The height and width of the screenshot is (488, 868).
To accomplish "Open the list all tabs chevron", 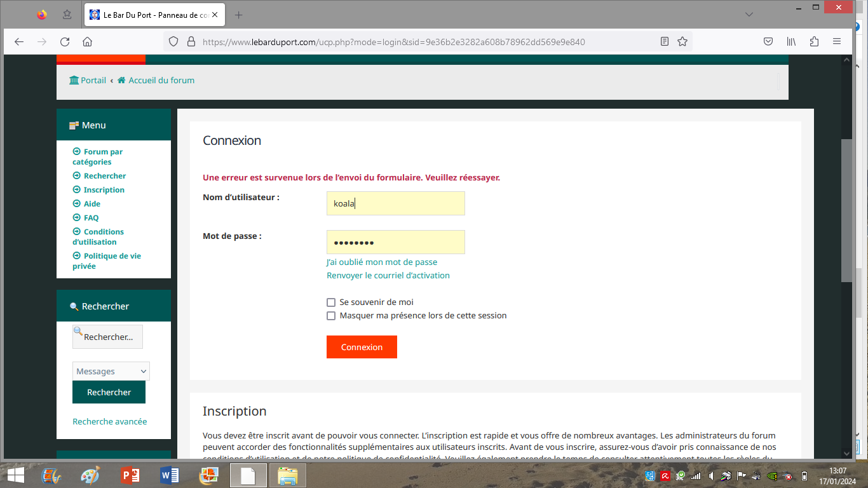I will point(749,15).
